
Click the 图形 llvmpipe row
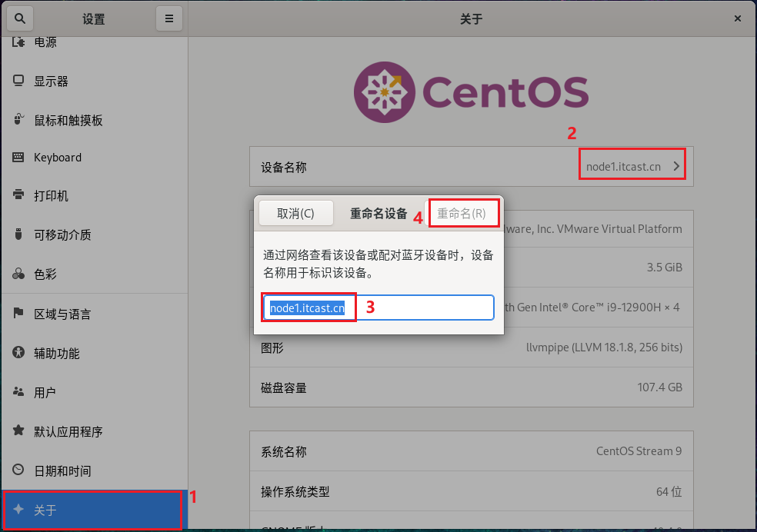coord(471,347)
